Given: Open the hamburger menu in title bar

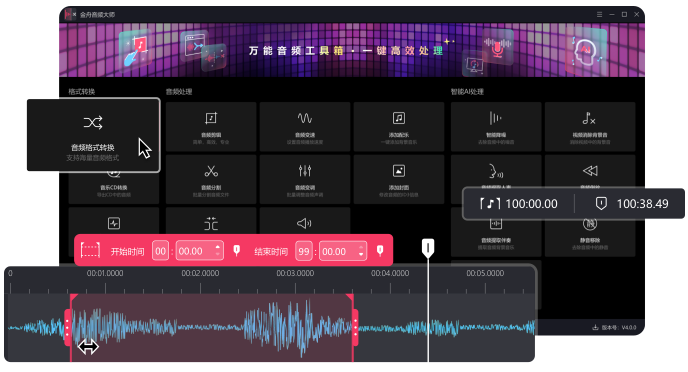Looking at the screenshot, I should [x=599, y=14].
